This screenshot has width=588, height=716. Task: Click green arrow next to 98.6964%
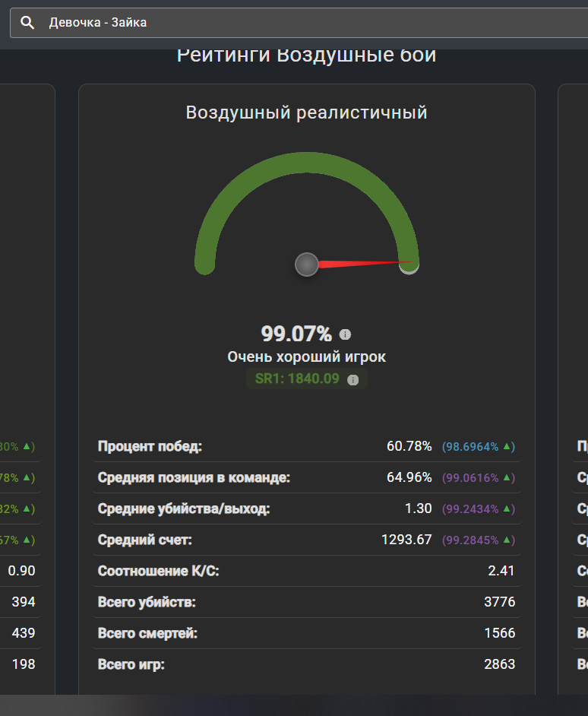[x=507, y=446]
